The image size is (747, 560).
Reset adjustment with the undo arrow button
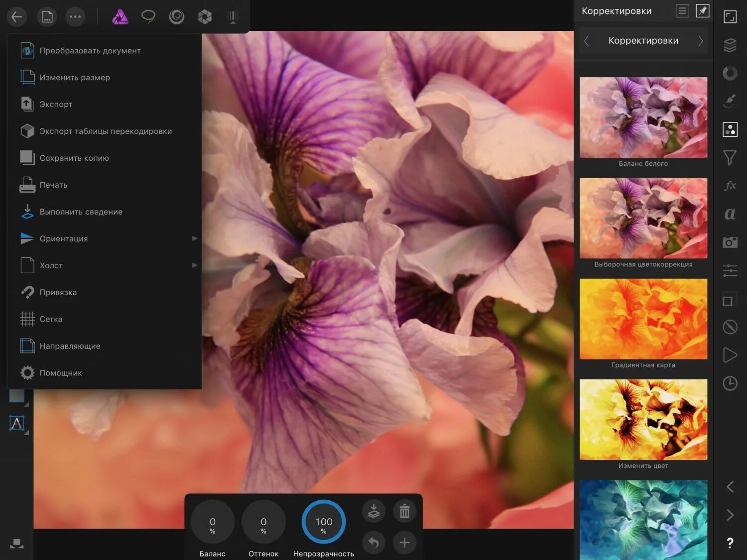pyautogui.click(x=373, y=543)
